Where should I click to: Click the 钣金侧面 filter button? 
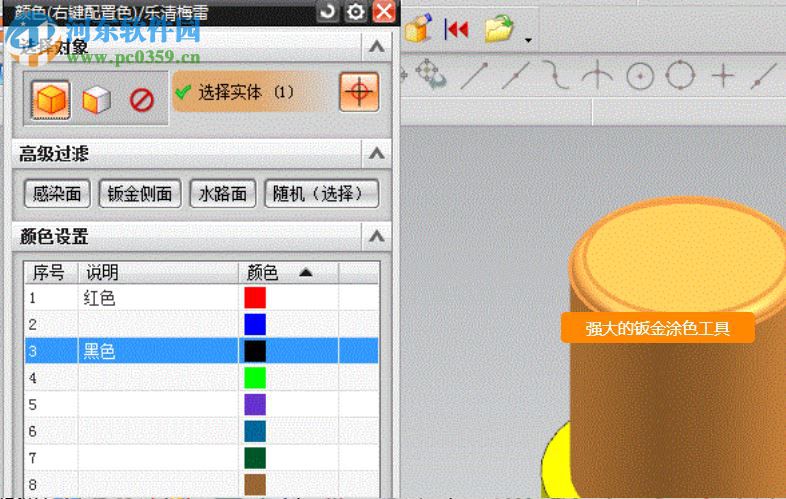tap(140, 194)
